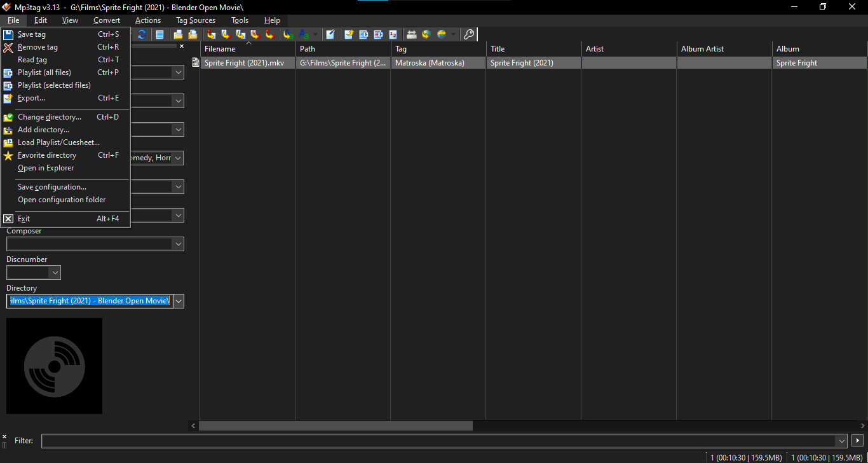Image resolution: width=868 pixels, height=463 pixels.
Task: Open Actions (Quick) toolbar icon
Action: (304, 34)
